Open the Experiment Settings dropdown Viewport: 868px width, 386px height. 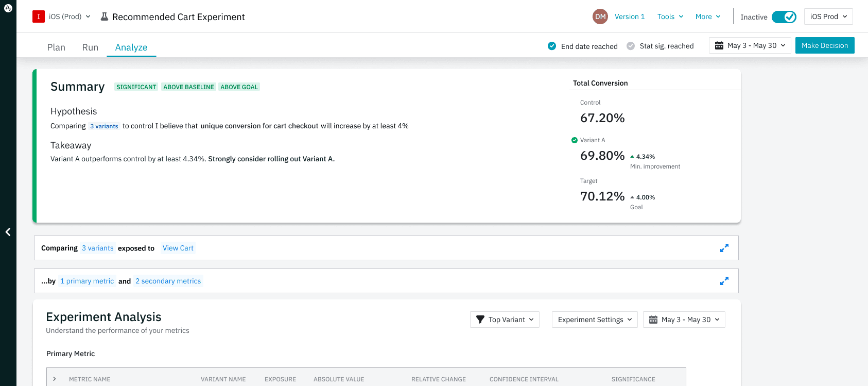tap(595, 320)
